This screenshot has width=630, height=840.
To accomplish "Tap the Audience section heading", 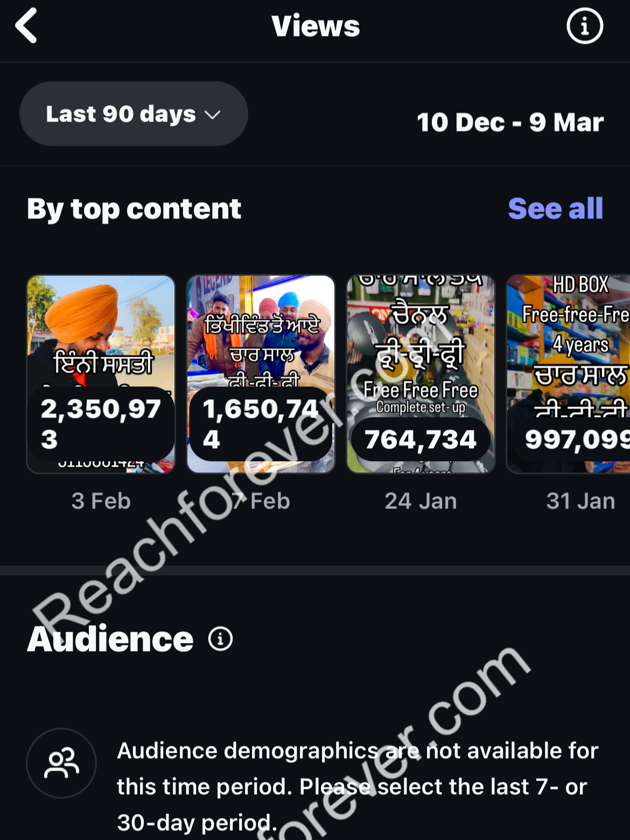I will pos(110,639).
